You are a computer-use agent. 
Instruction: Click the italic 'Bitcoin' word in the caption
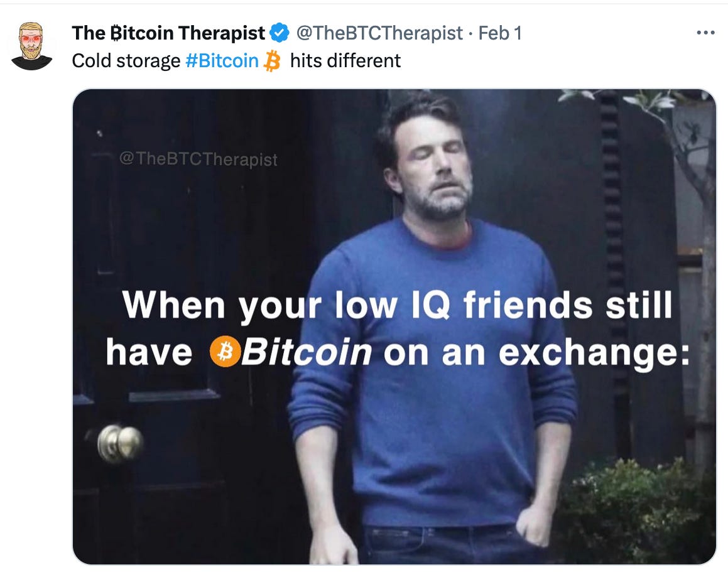[x=307, y=352]
